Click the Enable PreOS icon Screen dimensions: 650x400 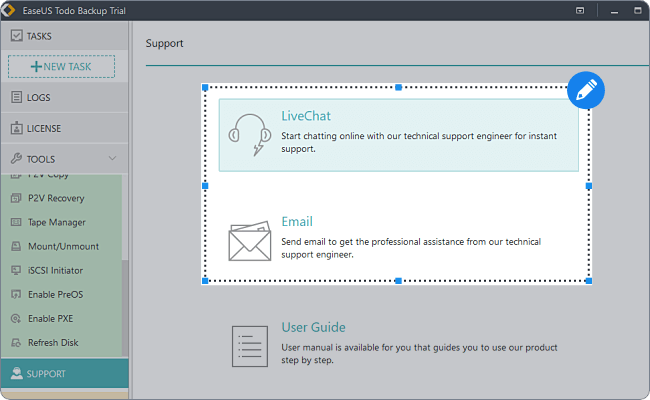pos(16,294)
